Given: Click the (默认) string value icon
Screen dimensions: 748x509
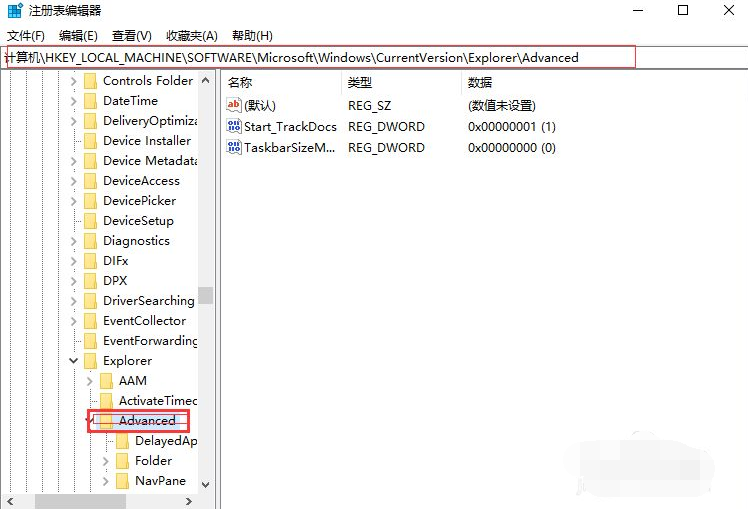Looking at the screenshot, I should pos(235,105).
